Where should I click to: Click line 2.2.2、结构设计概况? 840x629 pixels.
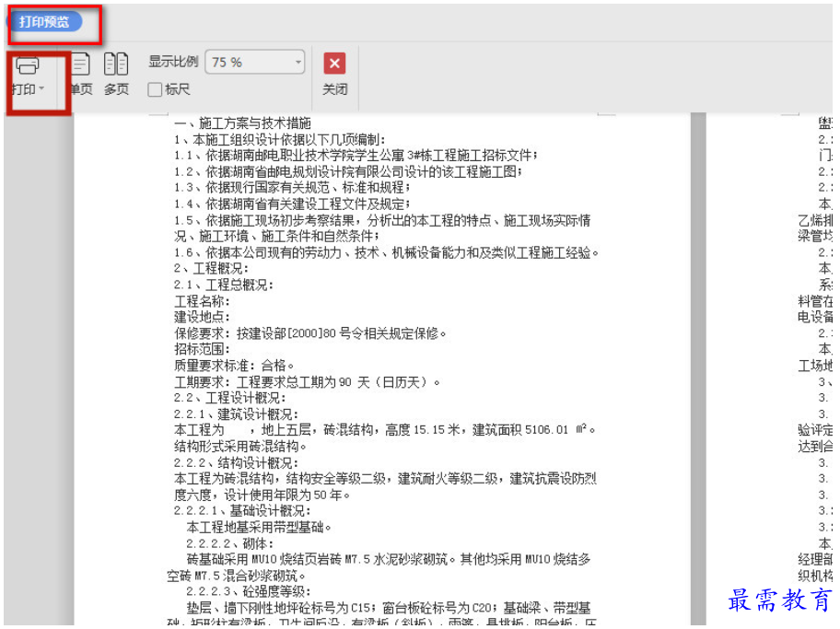pos(236,463)
